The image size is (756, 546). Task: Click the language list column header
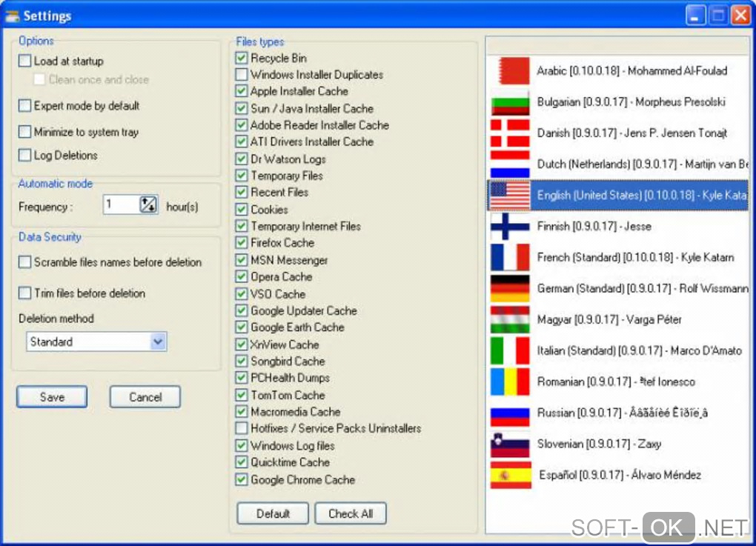618,45
